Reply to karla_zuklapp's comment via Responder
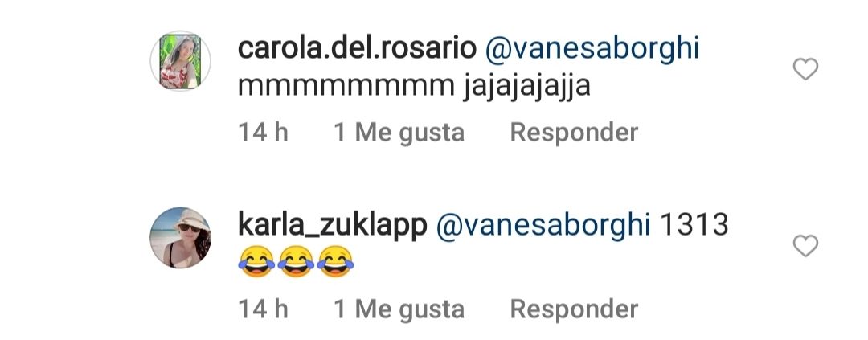The height and width of the screenshot is (340, 868). coord(574,309)
